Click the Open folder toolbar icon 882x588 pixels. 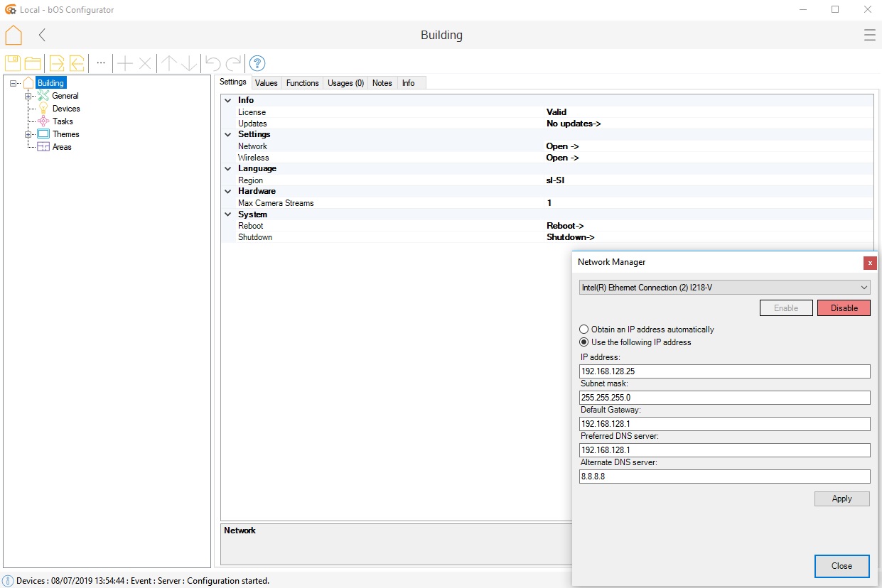point(33,63)
